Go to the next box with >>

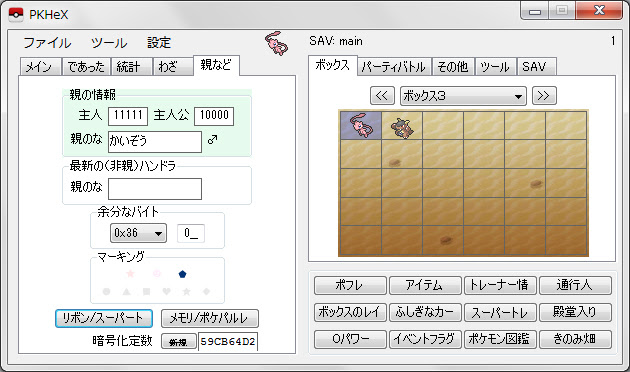pyautogui.click(x=544, y=96)
